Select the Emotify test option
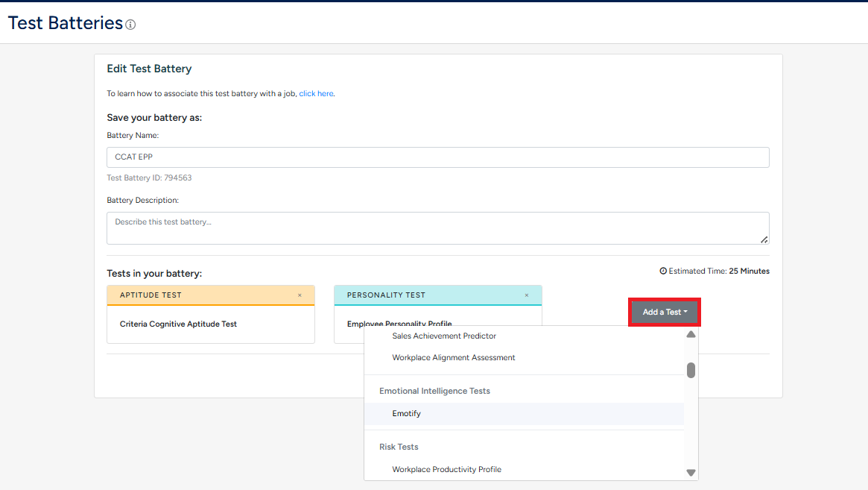 click(525, 413)
